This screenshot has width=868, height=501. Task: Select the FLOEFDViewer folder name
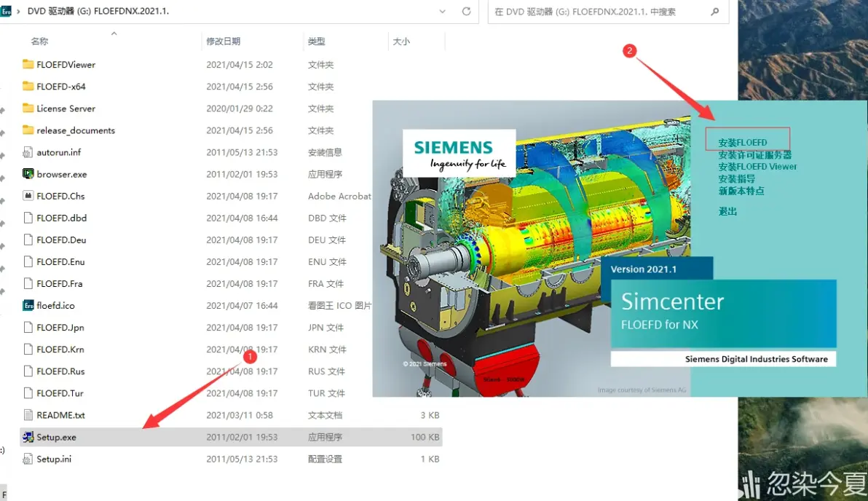[66, 65]
